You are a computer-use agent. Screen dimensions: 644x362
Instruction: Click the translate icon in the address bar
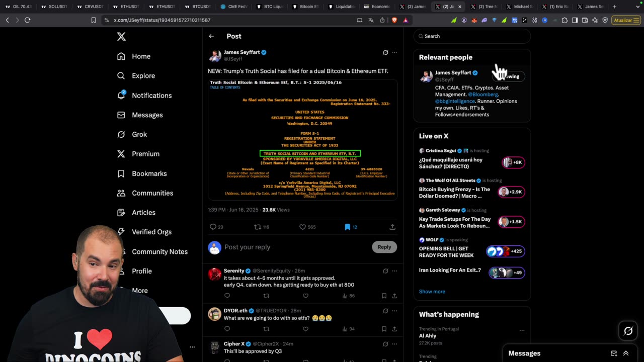(x=371, y=20)
